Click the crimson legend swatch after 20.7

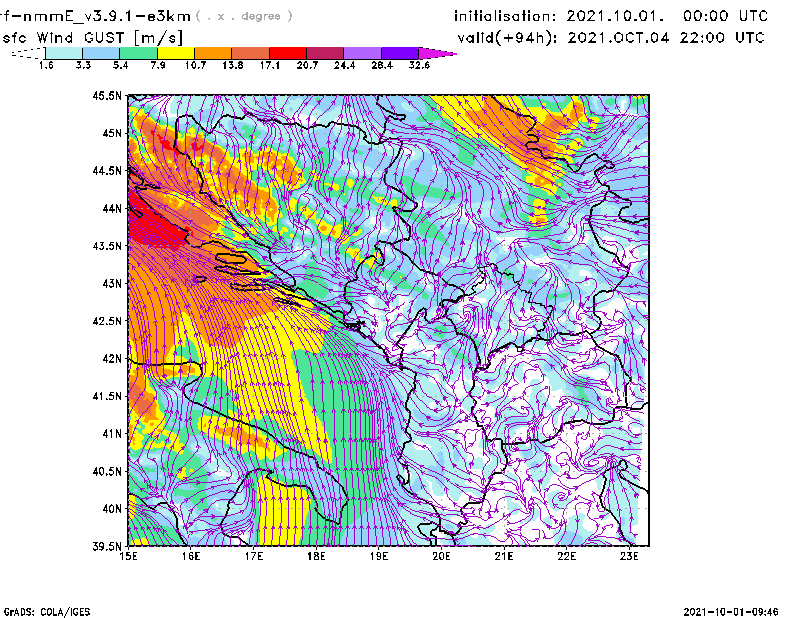click(x=325, y=53)
